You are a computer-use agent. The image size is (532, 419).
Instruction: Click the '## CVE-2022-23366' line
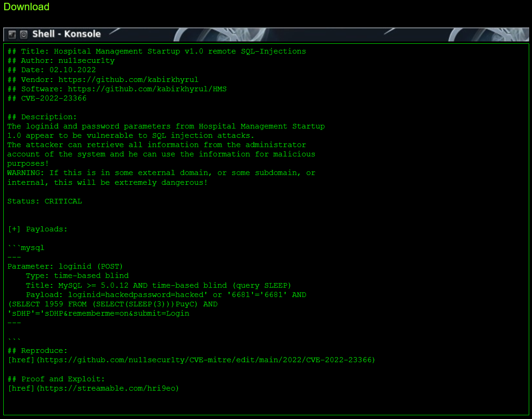pyautogui.click(x=47, y=98)
